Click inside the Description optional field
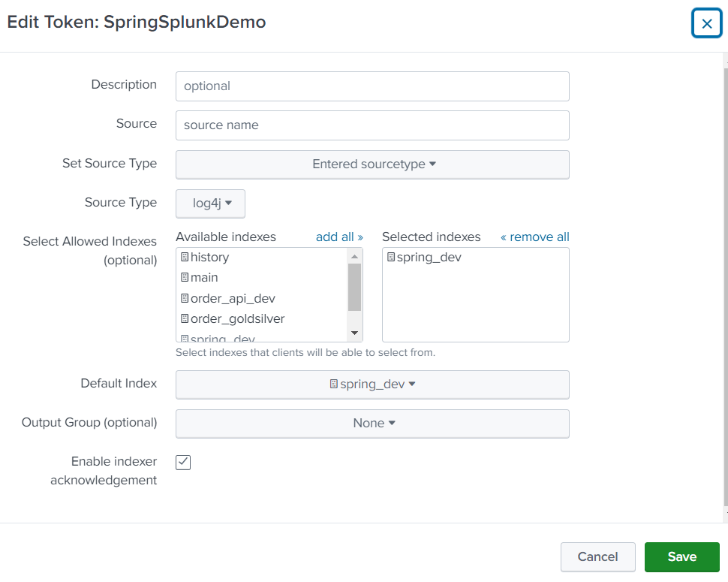728x582 pixels. coord(372,86)
